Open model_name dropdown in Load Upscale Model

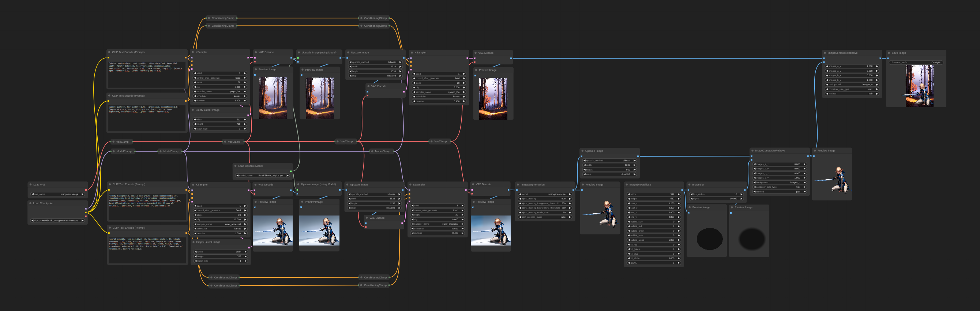263,176
